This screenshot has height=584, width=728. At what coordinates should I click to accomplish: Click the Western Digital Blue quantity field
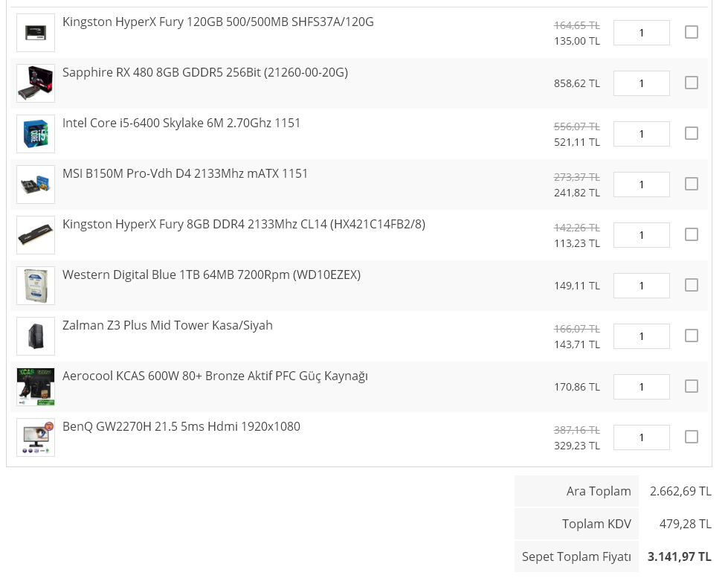pyautogui.click(x=641, y=286)
